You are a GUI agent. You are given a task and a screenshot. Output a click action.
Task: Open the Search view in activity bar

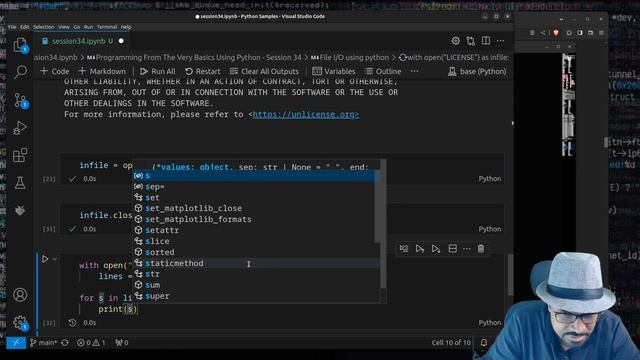(20, 72)
